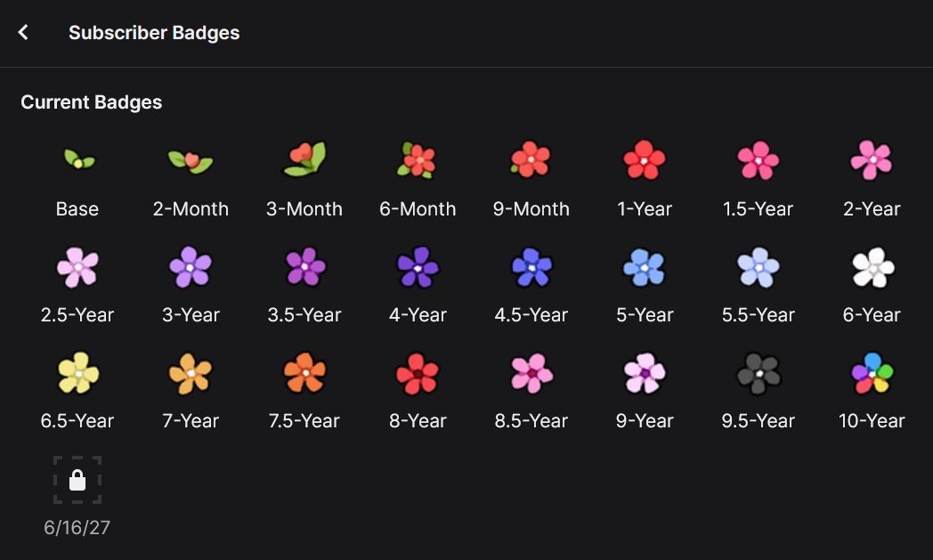Screen dimensions: 933x560
Task: Click the locked badge slot
Action: (77, 480)
